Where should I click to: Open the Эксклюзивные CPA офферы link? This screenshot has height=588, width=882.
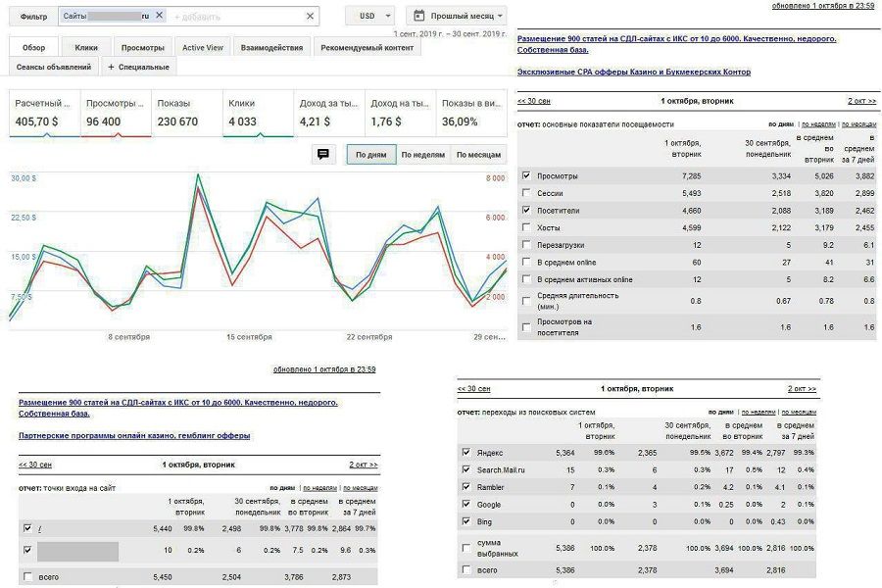coord(634,72)
